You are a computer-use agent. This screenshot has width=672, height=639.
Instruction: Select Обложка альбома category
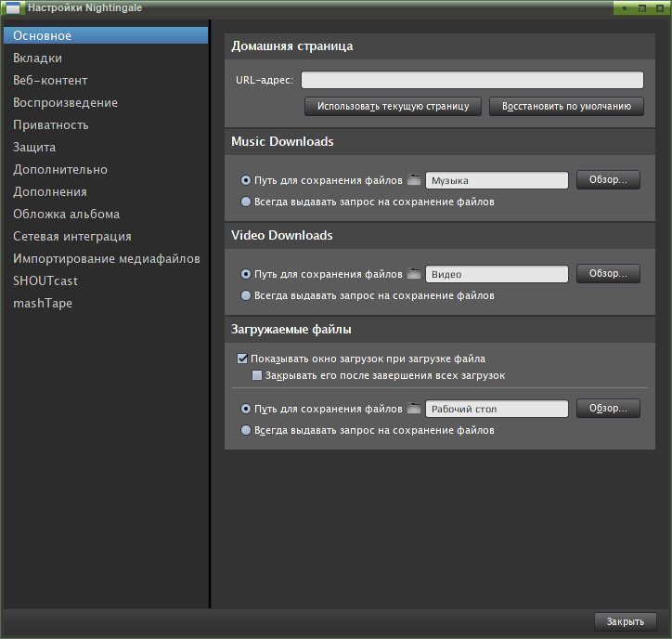pos(106,214)
